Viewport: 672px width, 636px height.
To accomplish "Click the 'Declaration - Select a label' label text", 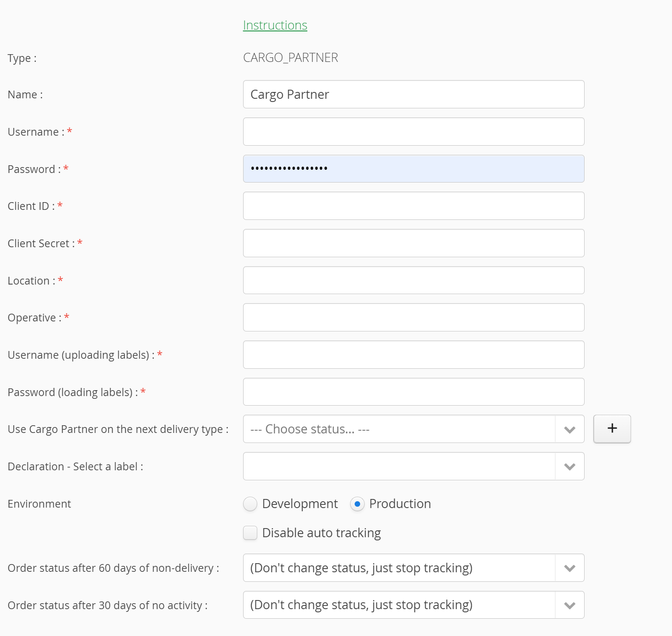I will pyautogui.click(x=75, y=467).
